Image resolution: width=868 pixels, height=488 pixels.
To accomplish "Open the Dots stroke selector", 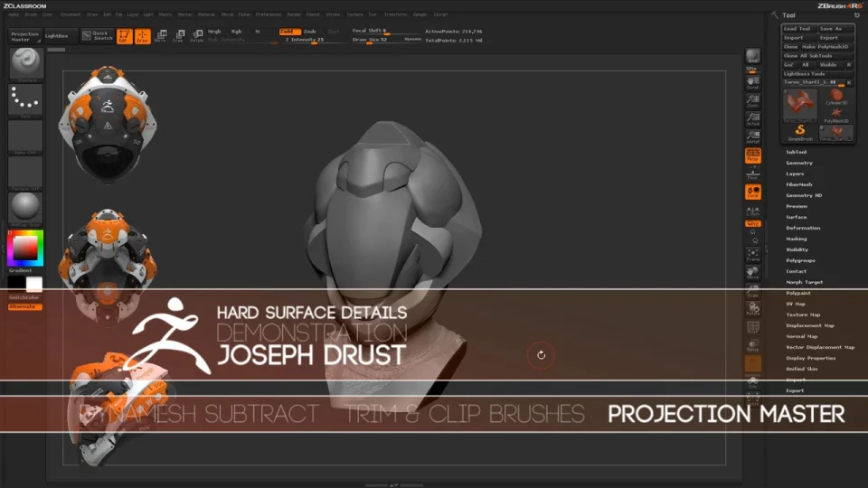I will pos(25,100).
